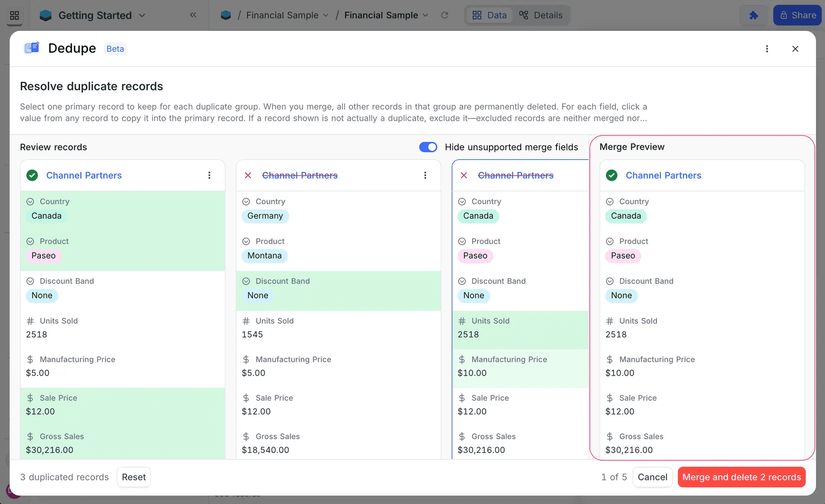Image resolution: width=825 pixels, height=504 pixels.
Task: Click the refresh icon next to Financial Sample
Action: pos(444,15)
